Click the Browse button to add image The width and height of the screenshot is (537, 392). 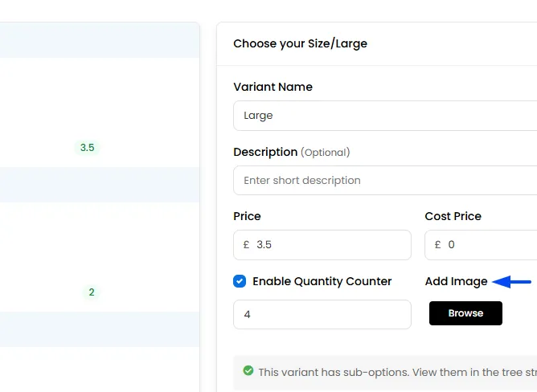(465, 313)
